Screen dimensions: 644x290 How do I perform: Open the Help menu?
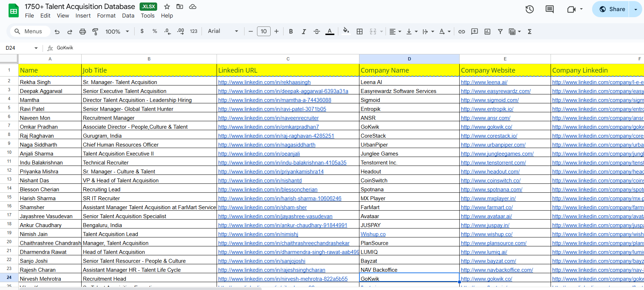pyautogui.click(x=167, y=16)
